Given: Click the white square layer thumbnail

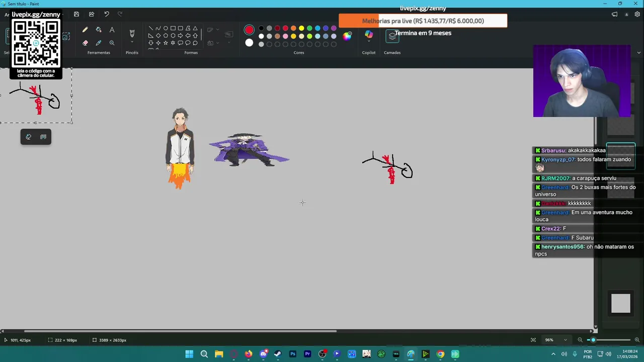Looking at the screenshot, I should pos(621,303).
